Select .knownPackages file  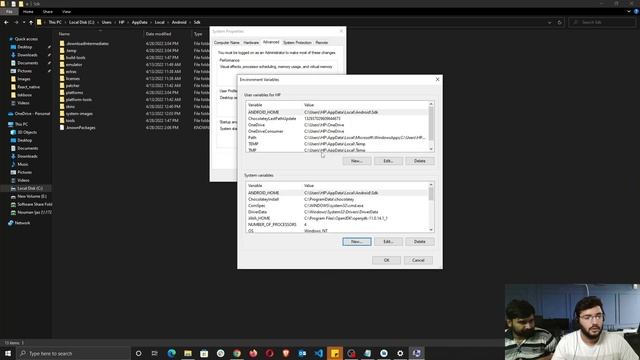[x=80, y=128]
